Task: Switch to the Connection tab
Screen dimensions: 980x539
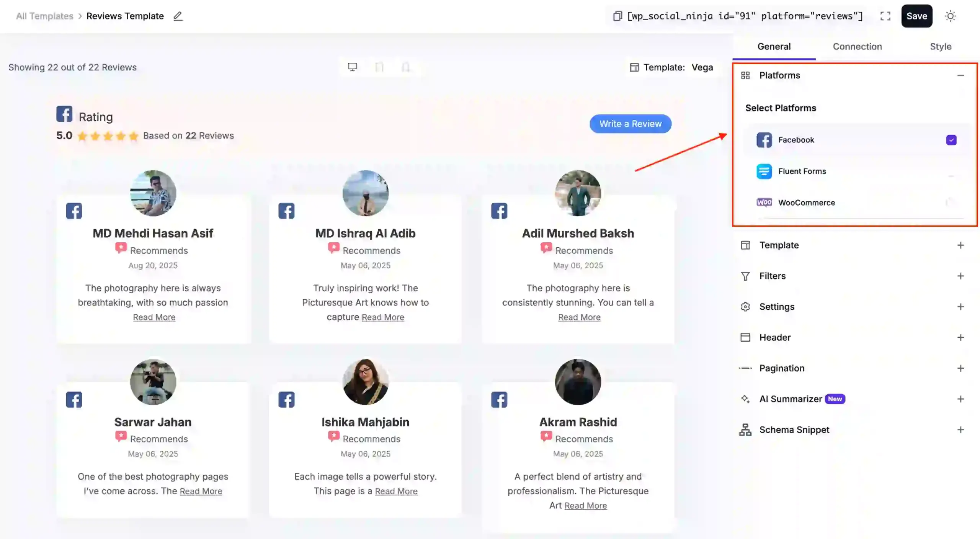Action: pyautogui.click(x=857, y=46)
